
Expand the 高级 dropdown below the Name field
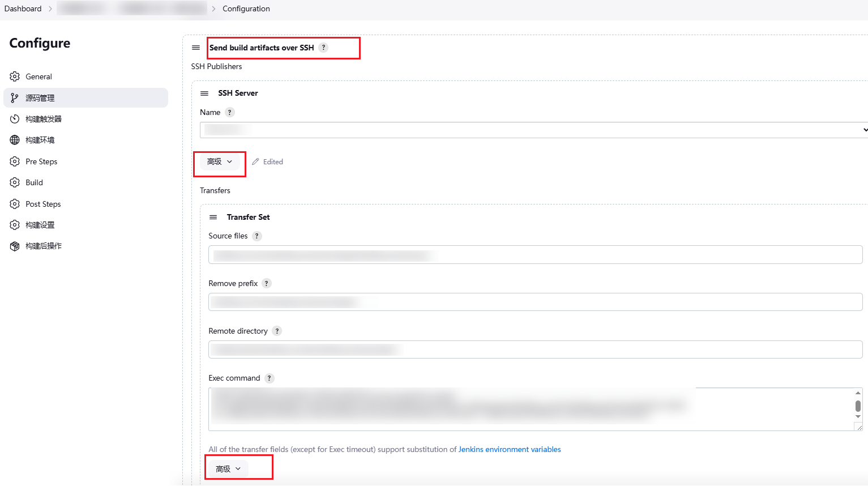(x=219, y=161)
